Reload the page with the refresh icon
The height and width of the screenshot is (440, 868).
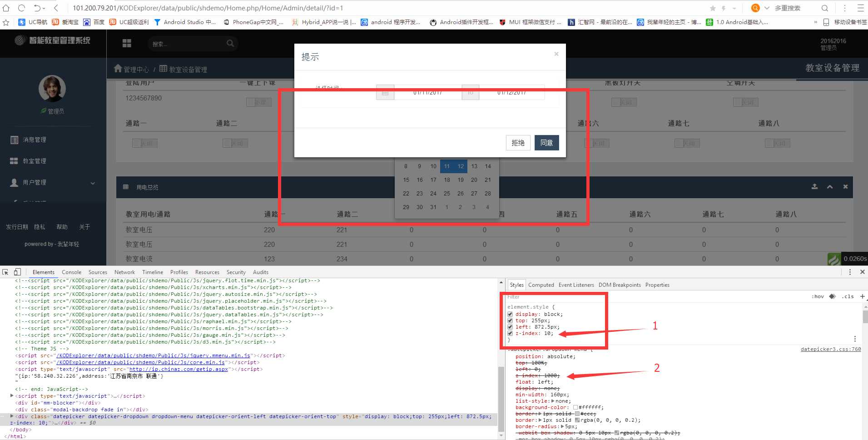click(x=21, y=8)
